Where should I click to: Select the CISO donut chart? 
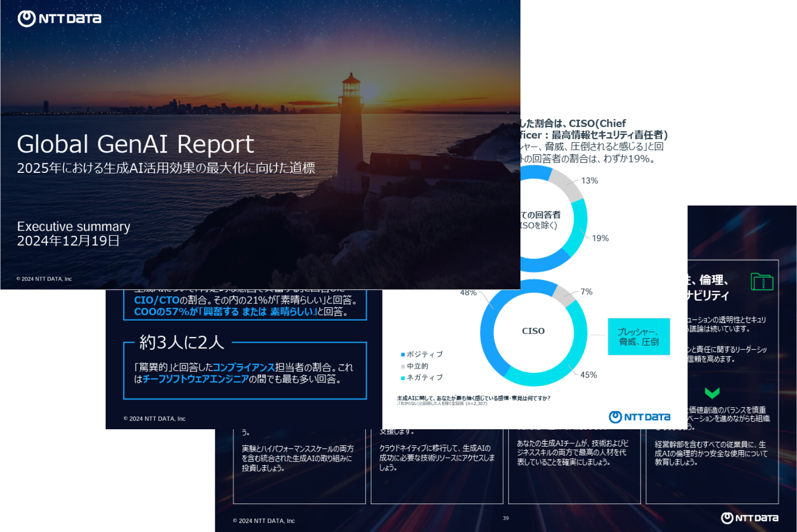(533, 330)
